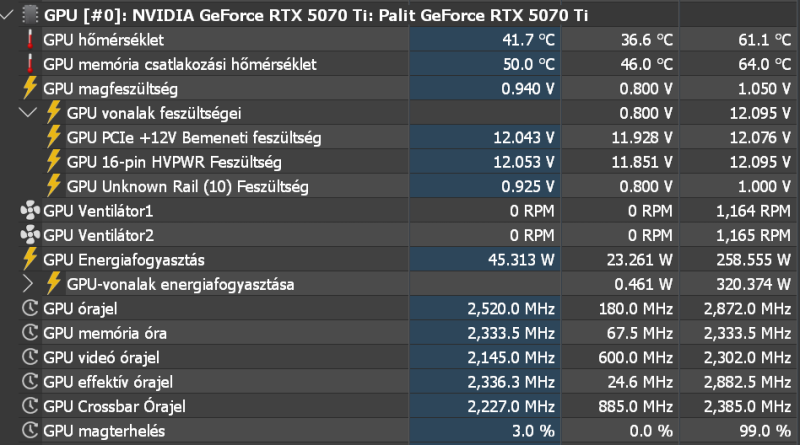800x445 pixels.
Task: Collapse the GPU [#0] NVIDIA GeForce section
Action: (x=6, y=15)
